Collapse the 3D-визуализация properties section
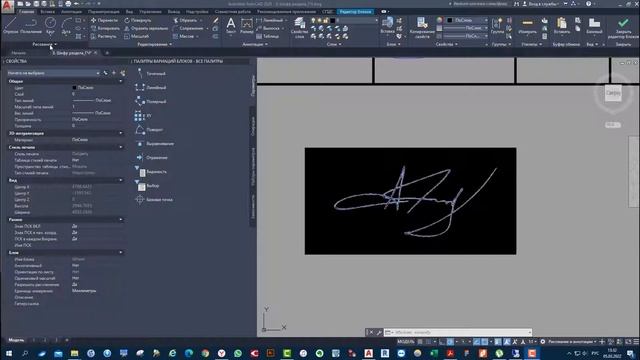 coord(120,133)
